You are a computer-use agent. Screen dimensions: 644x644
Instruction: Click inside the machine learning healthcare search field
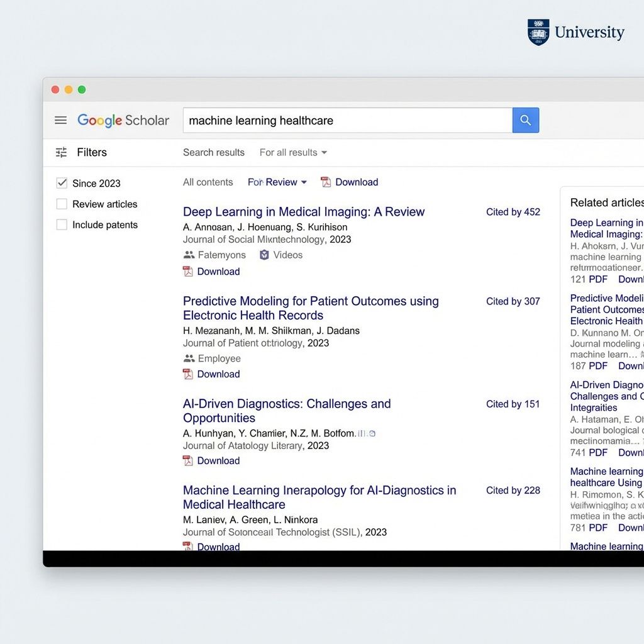(346, 120)
